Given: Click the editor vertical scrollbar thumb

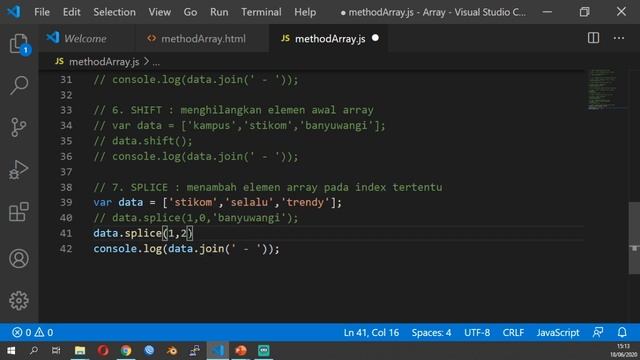Looking at the screenshot, I should point(634,238).
